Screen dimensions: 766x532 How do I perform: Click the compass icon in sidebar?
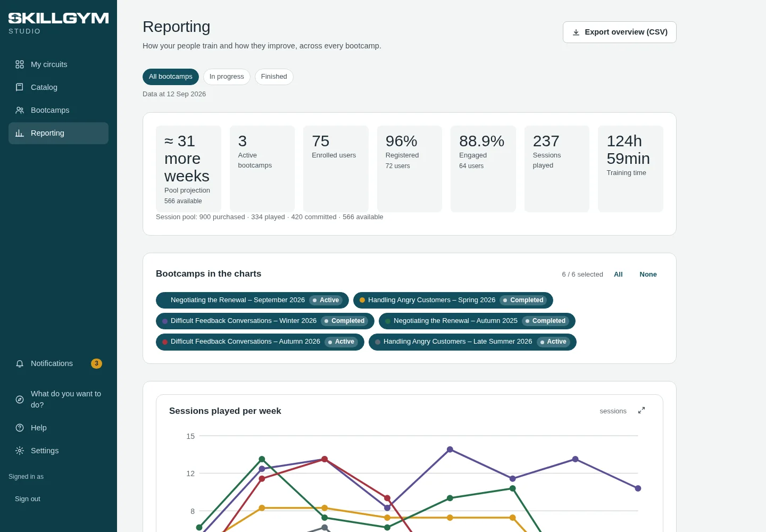coord(20,400)
